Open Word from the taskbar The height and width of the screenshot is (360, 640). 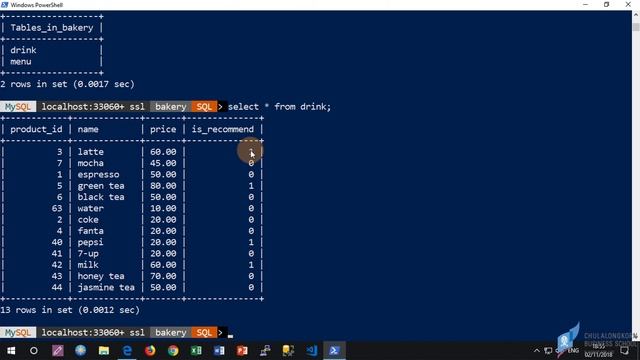219,351
